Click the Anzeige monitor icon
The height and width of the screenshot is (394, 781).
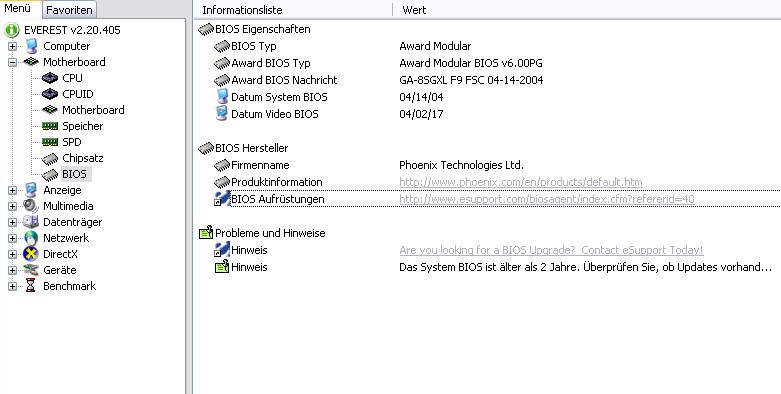31,190
